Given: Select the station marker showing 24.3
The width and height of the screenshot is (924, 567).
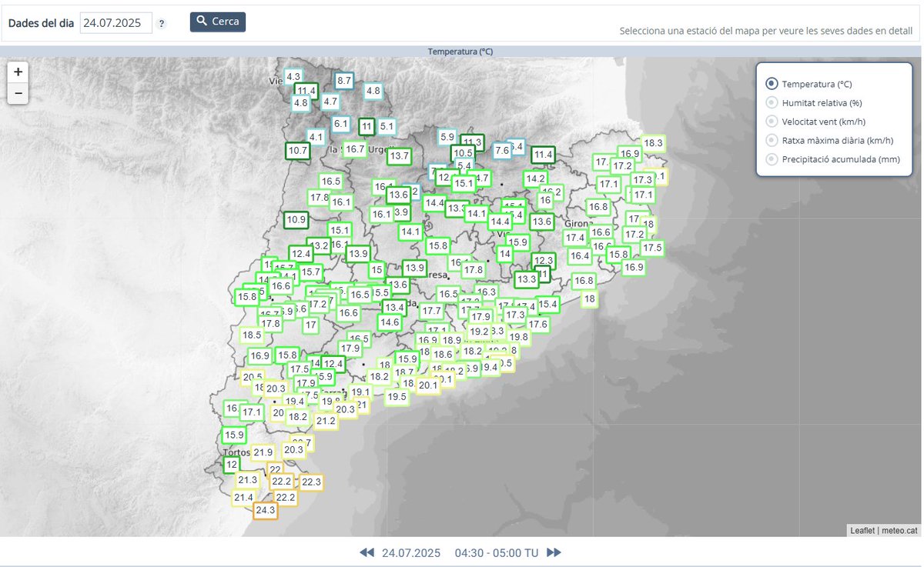Looking at the screenshot, I should [x=265, y=509].
